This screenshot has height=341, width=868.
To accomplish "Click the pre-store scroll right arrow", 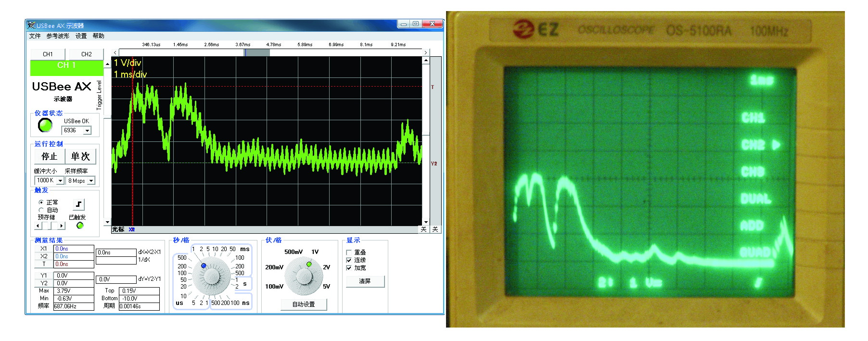I will click(62, 226).
